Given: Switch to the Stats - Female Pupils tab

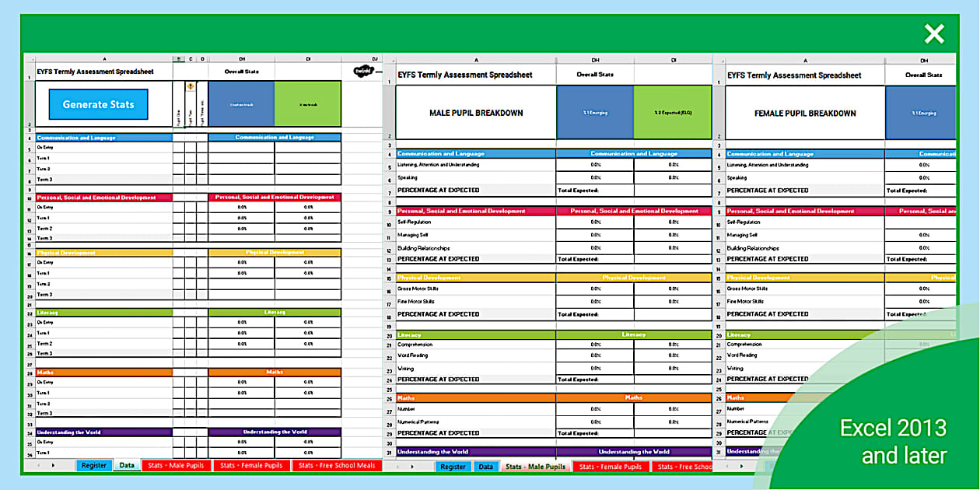Looking at the screenshot, I should [x=250, y=466].
